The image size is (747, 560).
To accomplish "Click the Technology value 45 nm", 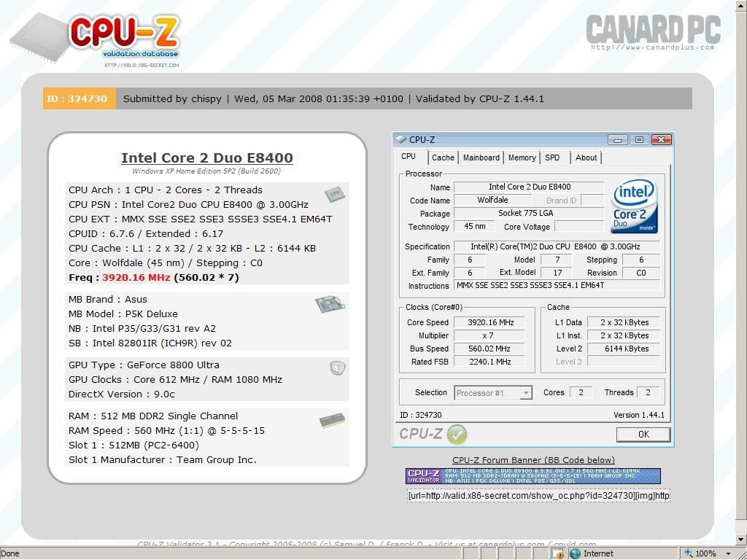I will [x=474, y=226].
